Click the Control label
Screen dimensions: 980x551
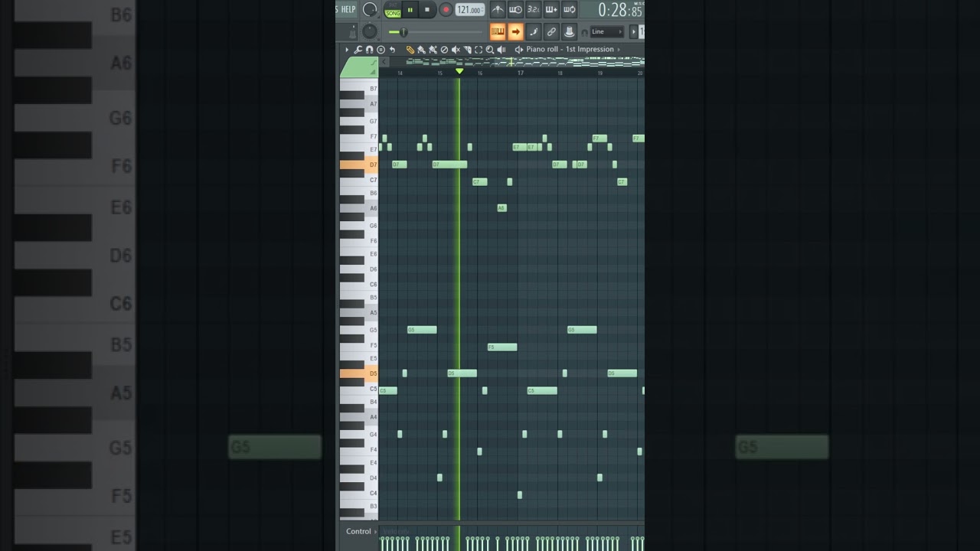(358, 531)
